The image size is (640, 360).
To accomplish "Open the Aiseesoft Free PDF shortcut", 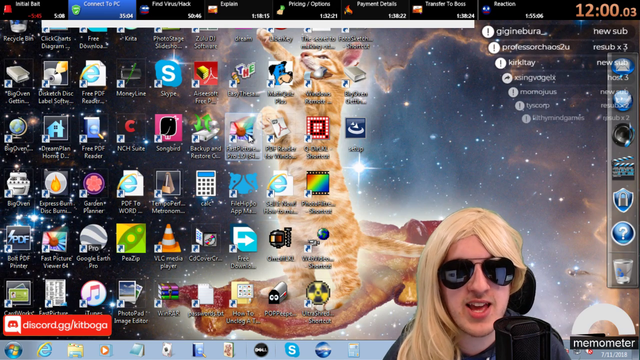I will (x=206, y=82).
